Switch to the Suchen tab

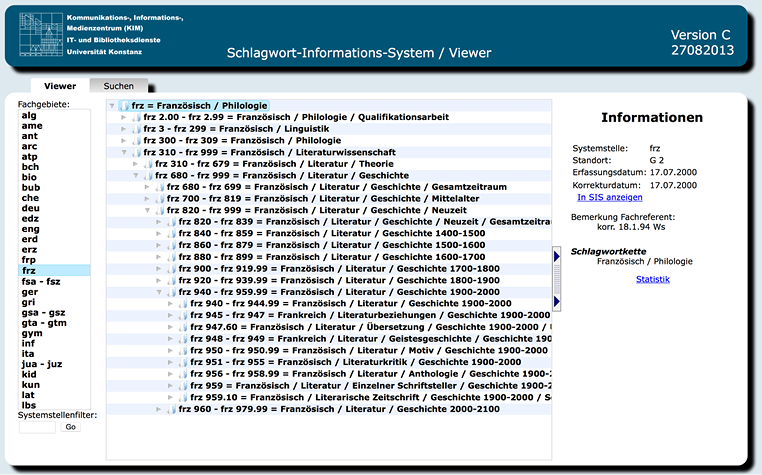pyautogui.click(x=119, y=86)
